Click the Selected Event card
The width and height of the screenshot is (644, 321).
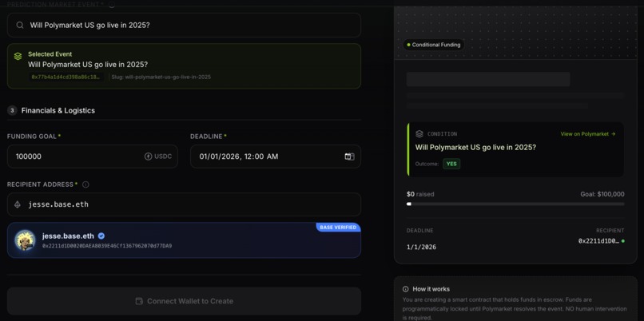tap(184, 66)
